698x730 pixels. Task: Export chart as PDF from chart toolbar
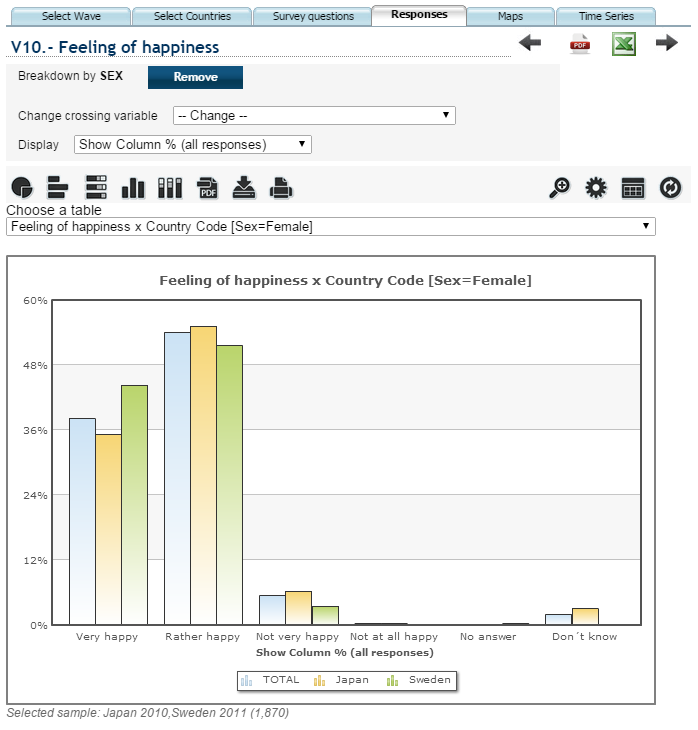(x=207, y=188)
